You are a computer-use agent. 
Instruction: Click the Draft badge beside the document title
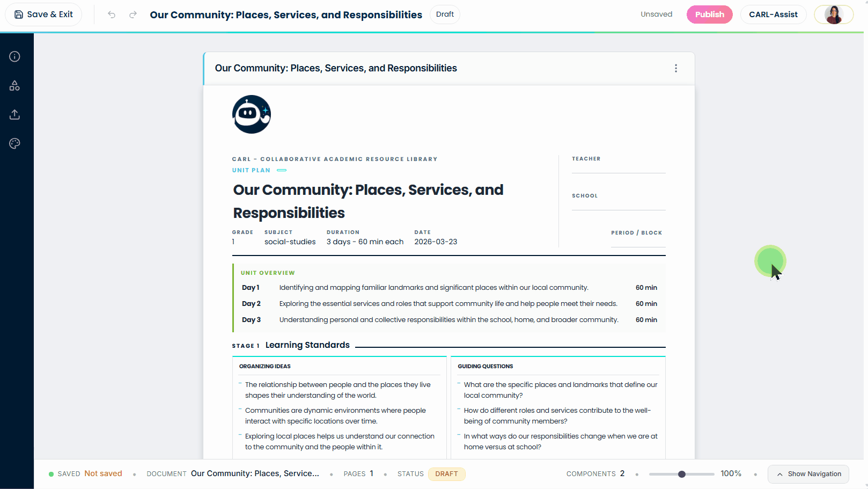(x=445, y=14)
